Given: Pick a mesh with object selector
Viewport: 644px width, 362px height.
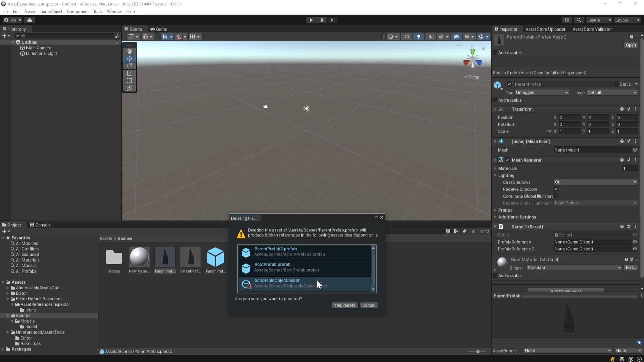Looking at the screenshot, I should [635, 150].
